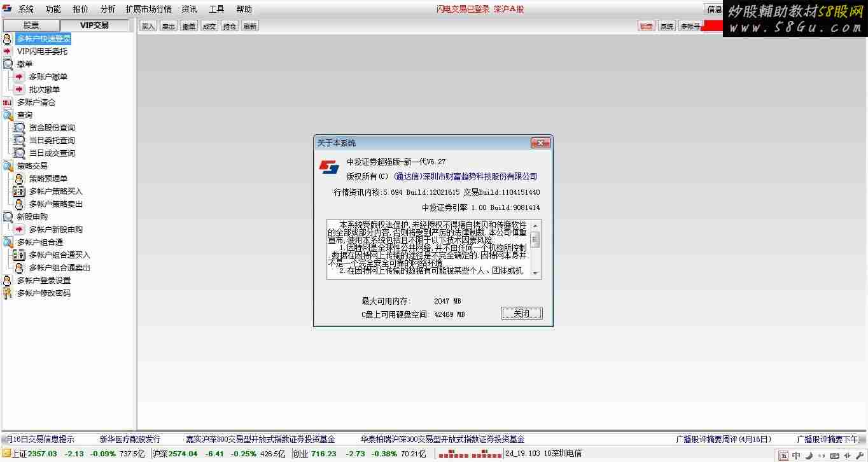The width and height of the screenshot is (868, 462).
Task: Click the person icon beside 多帐户组合通卖出
Action: (x=19, y=268)
